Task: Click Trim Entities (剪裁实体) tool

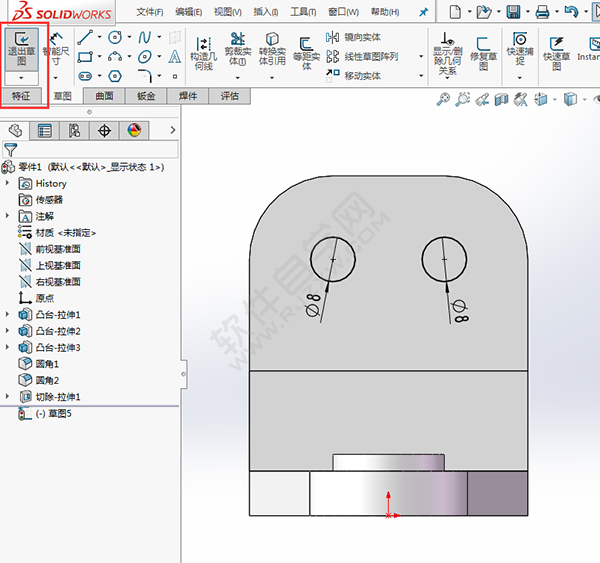Action: tap(238, 50)
